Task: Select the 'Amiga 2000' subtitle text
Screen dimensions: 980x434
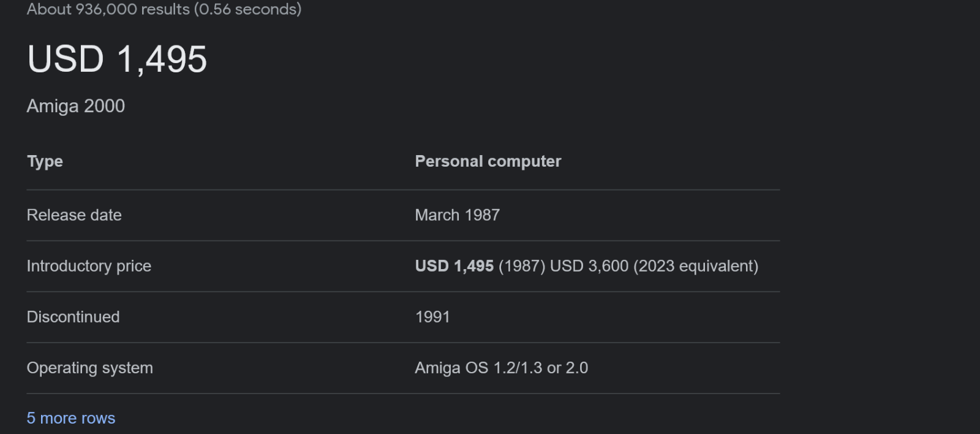Action: [x=76, y=106]
